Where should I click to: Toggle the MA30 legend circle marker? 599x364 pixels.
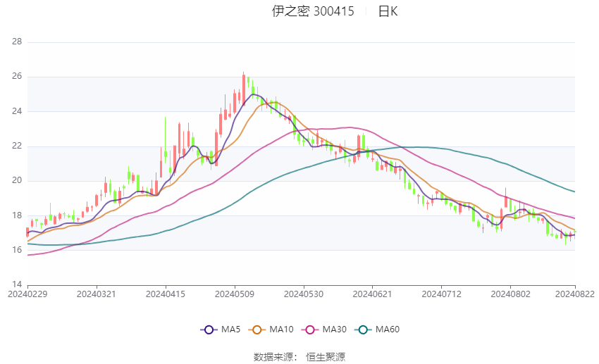click(x=310, y=330)
